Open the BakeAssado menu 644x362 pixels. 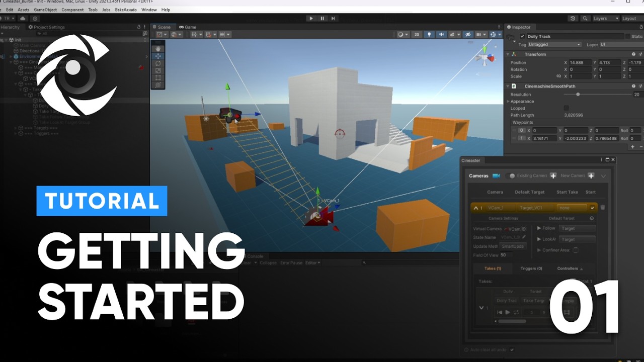125,10
